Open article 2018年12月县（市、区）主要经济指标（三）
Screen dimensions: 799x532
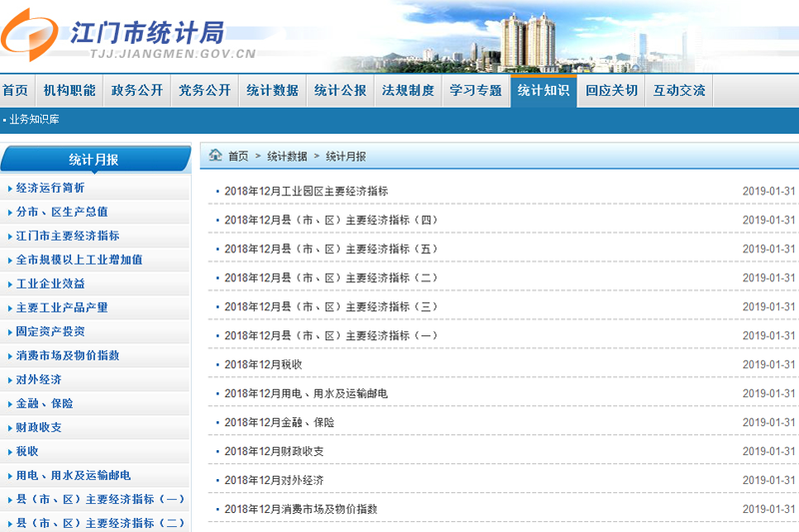coord(332,307)
